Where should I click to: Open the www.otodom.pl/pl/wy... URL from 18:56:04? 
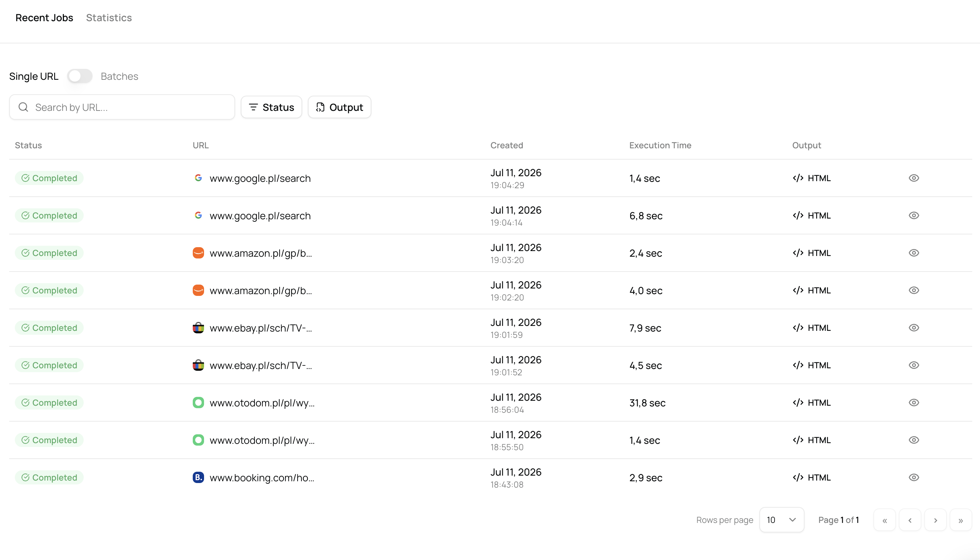click(x=262, y=403)
